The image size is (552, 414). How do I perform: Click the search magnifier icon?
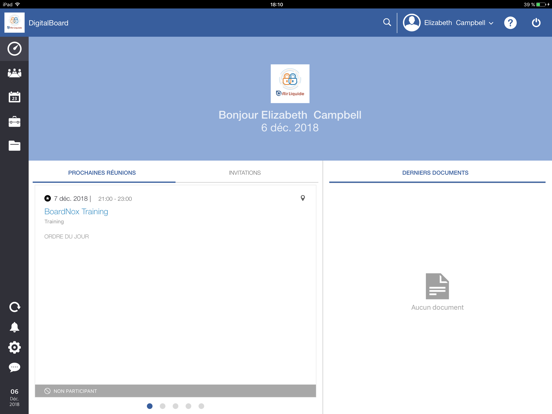(x=387, y=23)
